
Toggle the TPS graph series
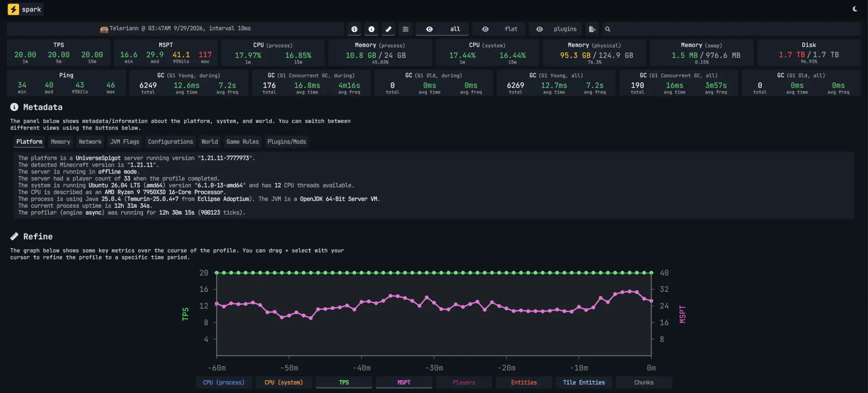344,382
